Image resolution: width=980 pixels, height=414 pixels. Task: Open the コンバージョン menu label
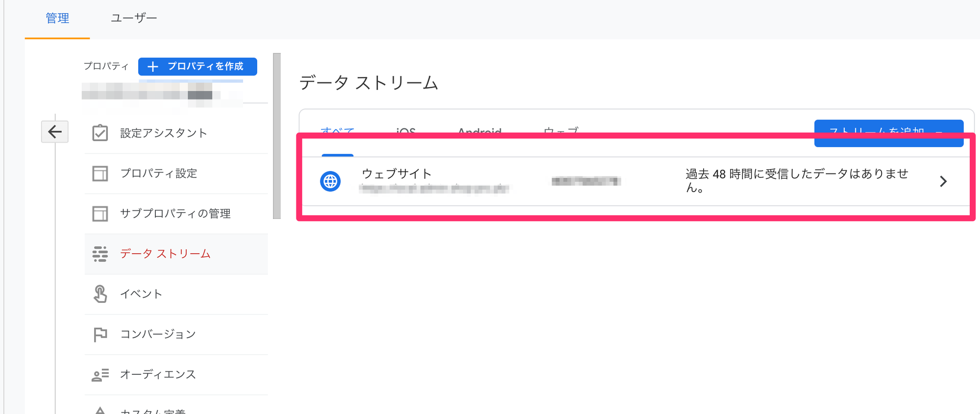[158, 334]
